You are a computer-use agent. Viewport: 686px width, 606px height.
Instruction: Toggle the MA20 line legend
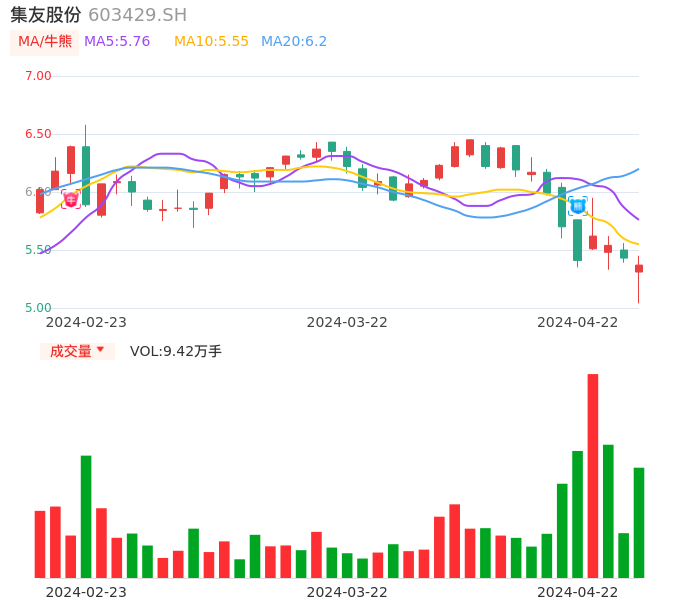(x=294, y=42)
